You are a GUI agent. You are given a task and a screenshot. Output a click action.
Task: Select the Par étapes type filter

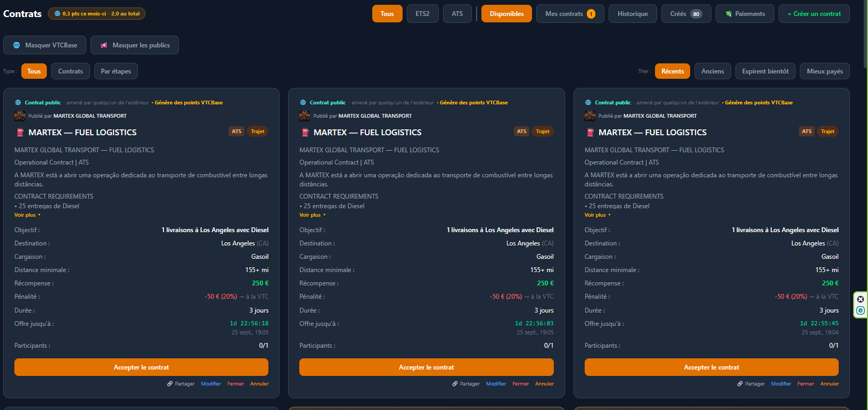tap(116, 71)
